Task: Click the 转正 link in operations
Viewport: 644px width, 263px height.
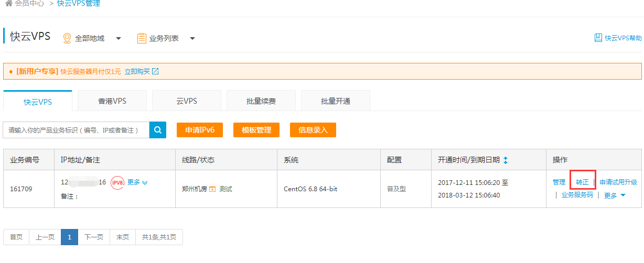Action: [582, 182]
